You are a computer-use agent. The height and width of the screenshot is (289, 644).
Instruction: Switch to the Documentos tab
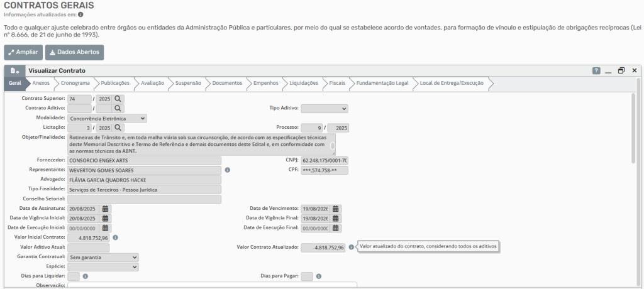coord(227,83)
